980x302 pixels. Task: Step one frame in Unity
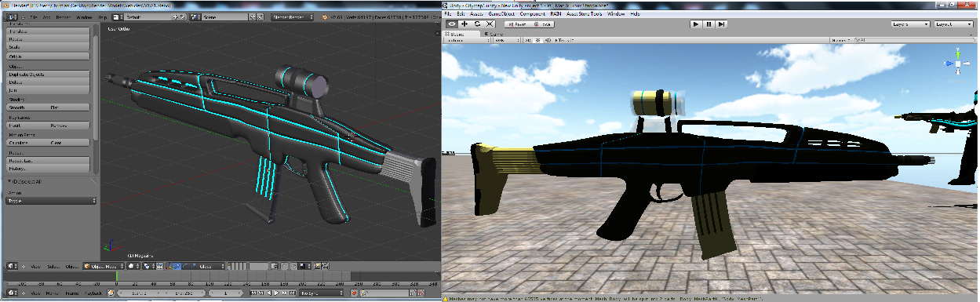pyautogui.click(x=721, y=24)
